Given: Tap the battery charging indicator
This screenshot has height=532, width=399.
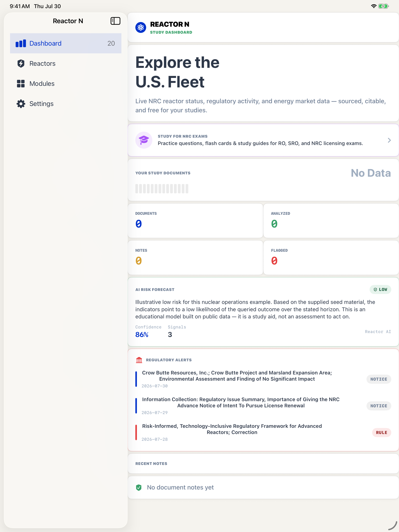Looking at the screenshot, I should point(383,6).
